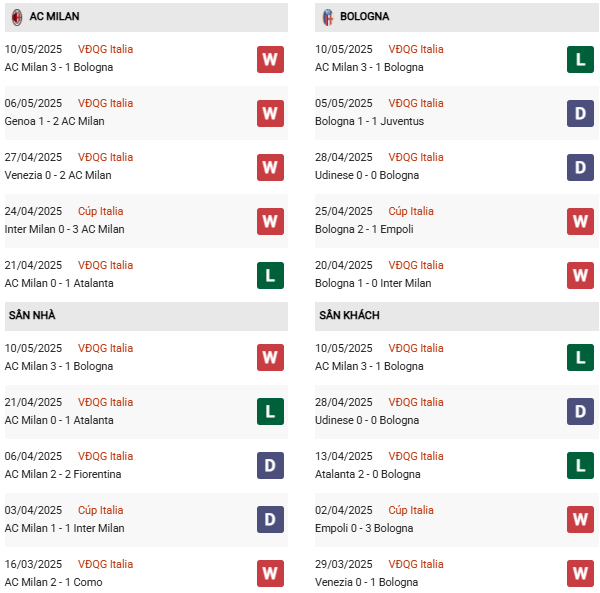Open the Cúp Italia link dated 02/04/2025

coord(411,510)
